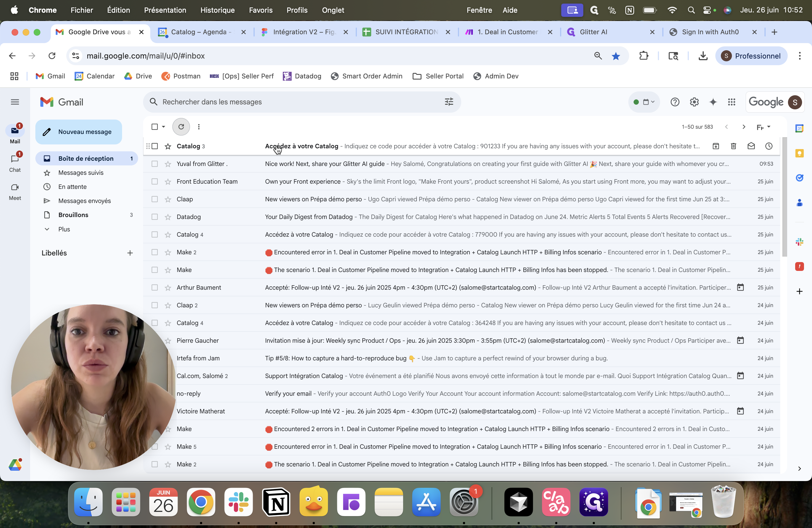Open Google Keep side panel icon
The height and width of the screenshot is (528, 812).
click(799, 153)
